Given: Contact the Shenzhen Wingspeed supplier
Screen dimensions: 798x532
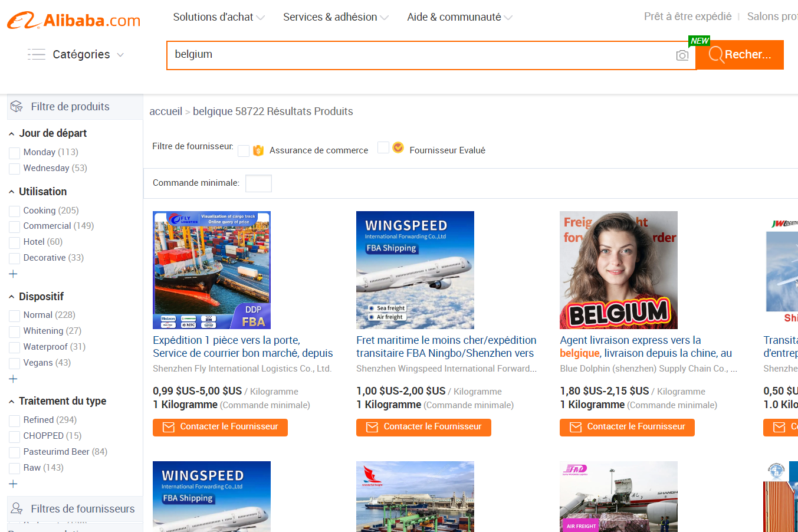Looking at the screenshot, I should point(423,427).
